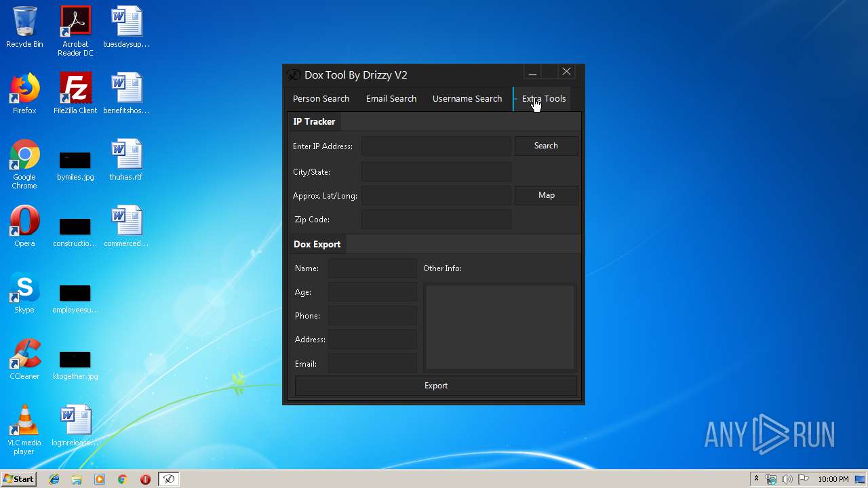Select the ktogether.jpg file icon
Image resolution: width=868 pixels, height=488 pixels.
[x=75, y=365]
